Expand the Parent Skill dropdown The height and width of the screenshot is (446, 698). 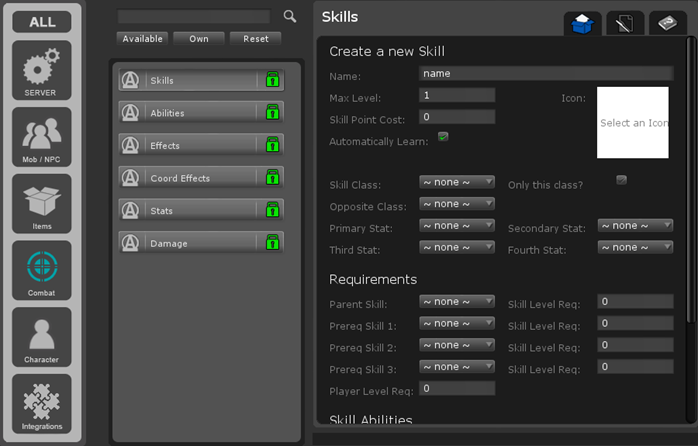[457, 301]
